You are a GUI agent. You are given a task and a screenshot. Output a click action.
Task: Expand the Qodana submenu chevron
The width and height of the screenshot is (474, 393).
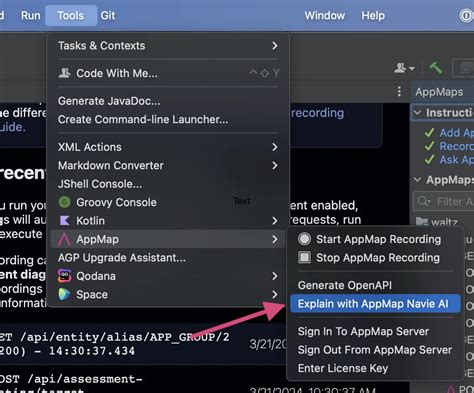pyautogui.click(x=275, y=276)
